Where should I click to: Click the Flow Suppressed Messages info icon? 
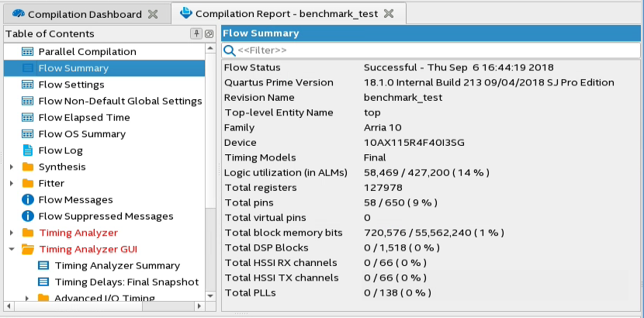28,216
